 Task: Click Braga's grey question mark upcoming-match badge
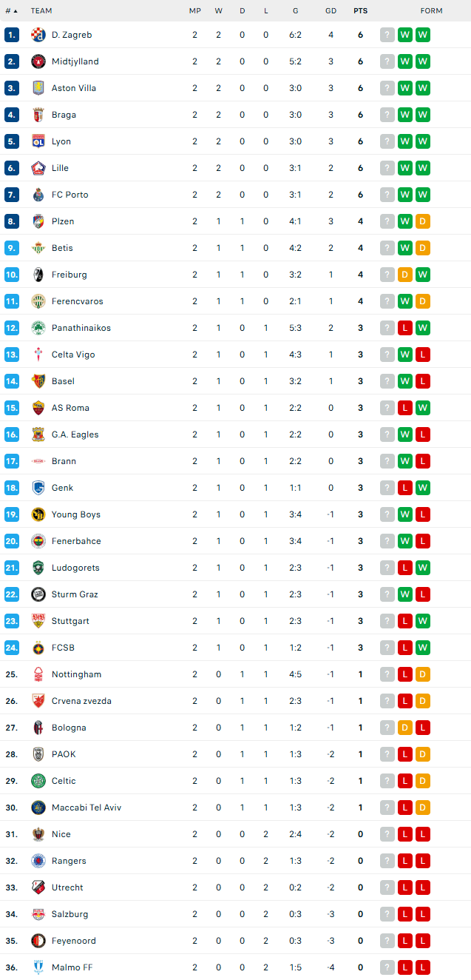(x=387, y=115)
